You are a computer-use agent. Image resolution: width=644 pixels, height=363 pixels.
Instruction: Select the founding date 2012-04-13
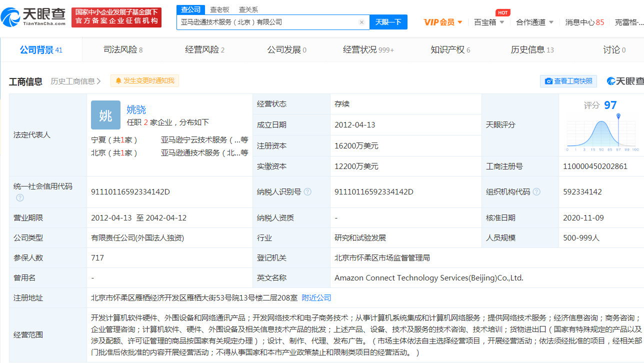(x=354, y=125)
